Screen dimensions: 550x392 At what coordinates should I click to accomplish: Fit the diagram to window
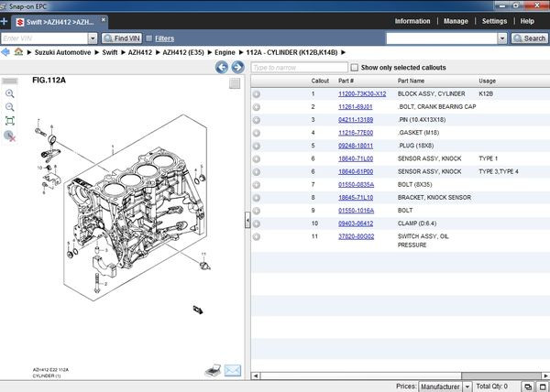pyautogui.click(x=10, y=120)
